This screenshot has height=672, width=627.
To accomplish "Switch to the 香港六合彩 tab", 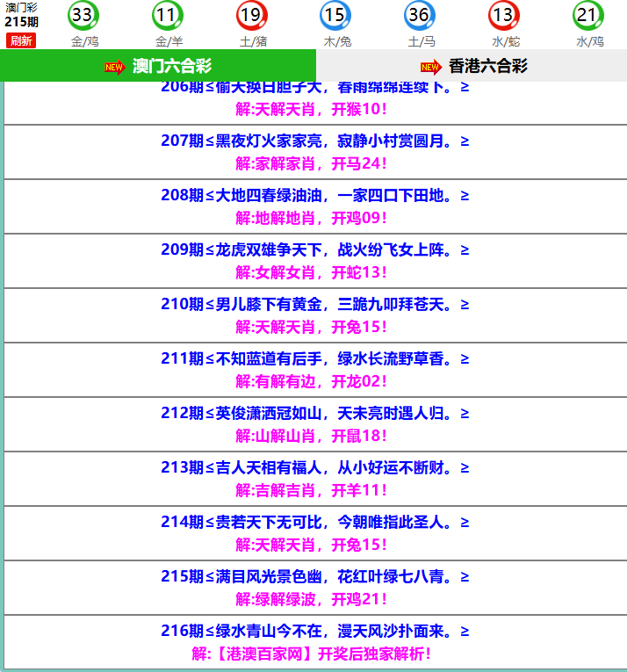I will click(487, 67).
